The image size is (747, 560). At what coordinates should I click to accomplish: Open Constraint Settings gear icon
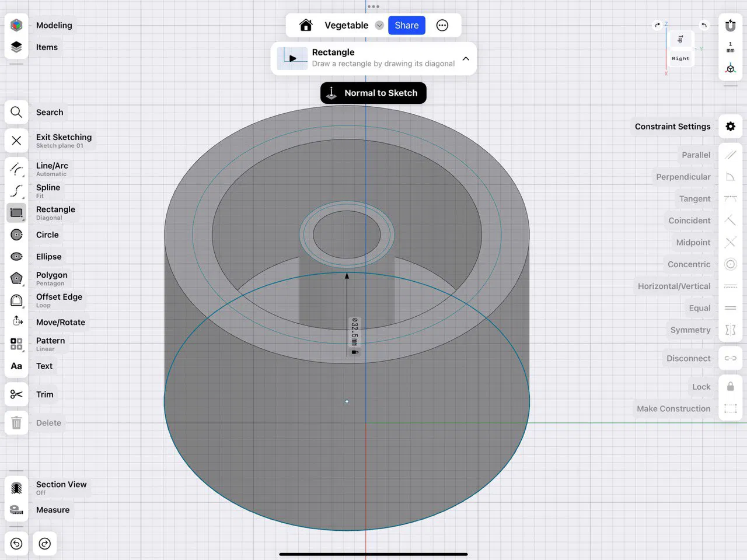731,127
